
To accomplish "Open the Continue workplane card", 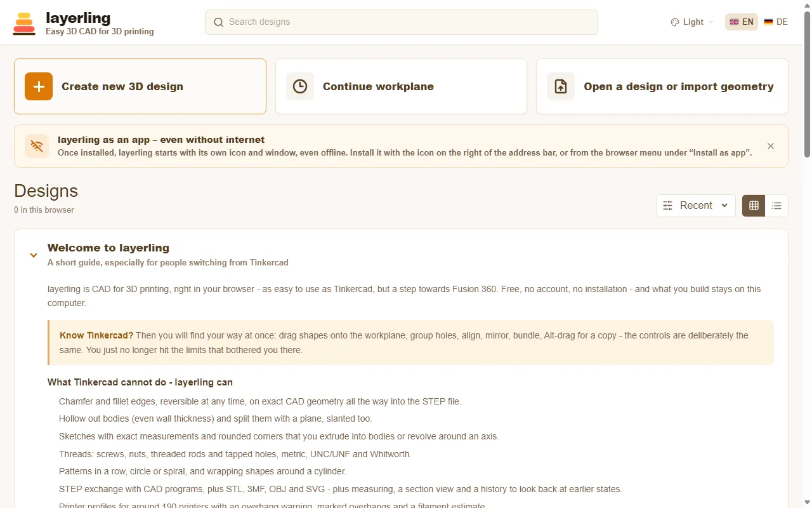I will [x=401, y=86].
